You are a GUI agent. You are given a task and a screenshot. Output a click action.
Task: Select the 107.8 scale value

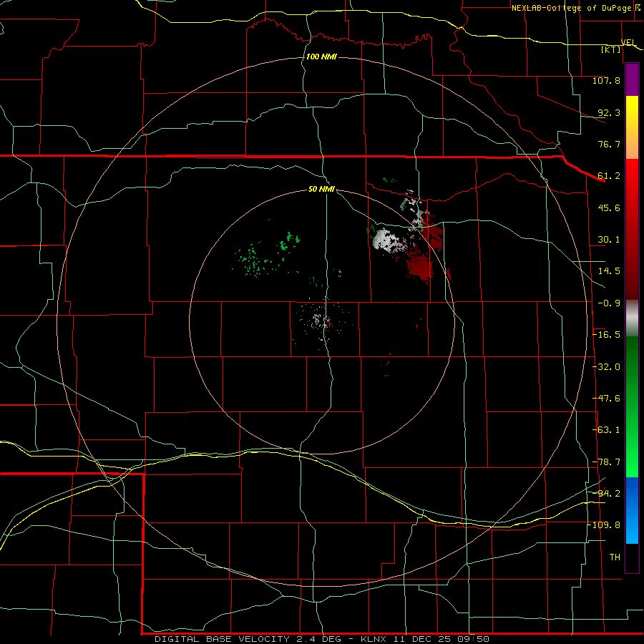coord(606,80)
